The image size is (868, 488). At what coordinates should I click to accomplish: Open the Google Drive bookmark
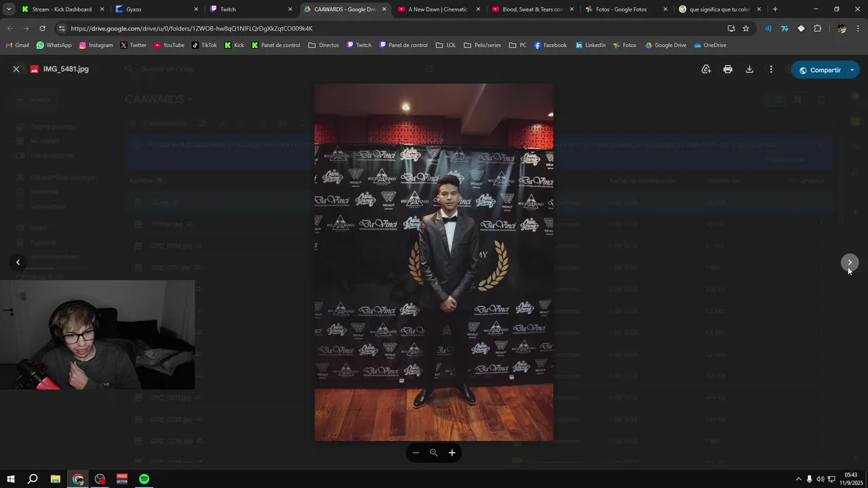tap(665, 45)
